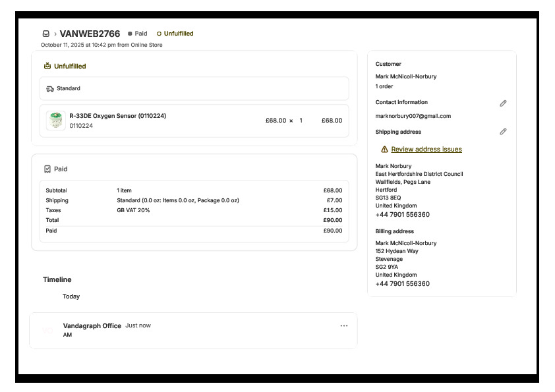Click the orders breadcrumb icon
Viewport: 555px width, 392px height.
[45, 34]
